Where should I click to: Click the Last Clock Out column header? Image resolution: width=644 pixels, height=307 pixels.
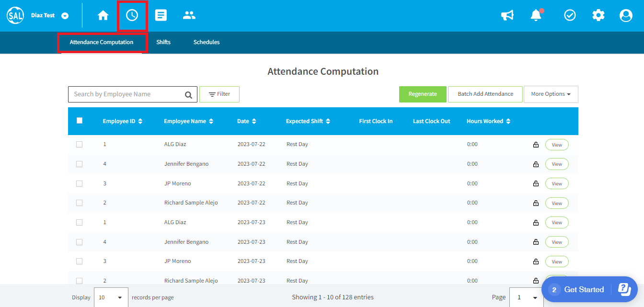432,121
